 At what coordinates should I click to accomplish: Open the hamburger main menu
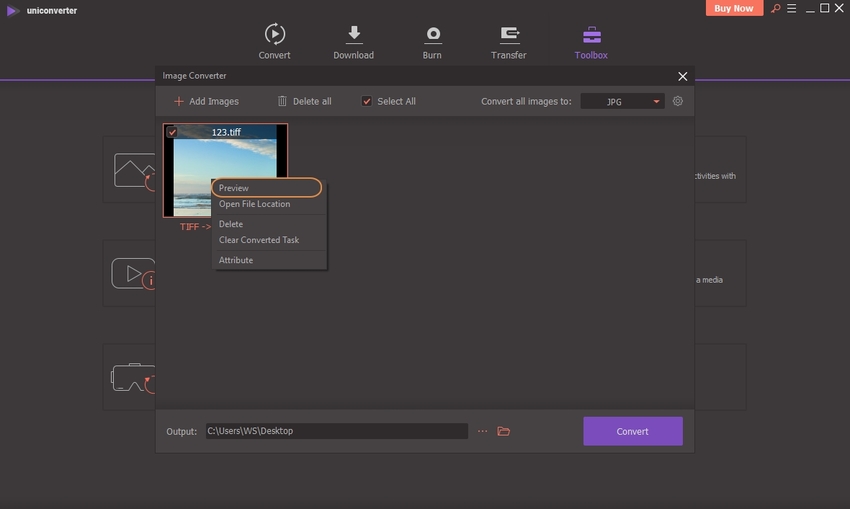point(789,9)
